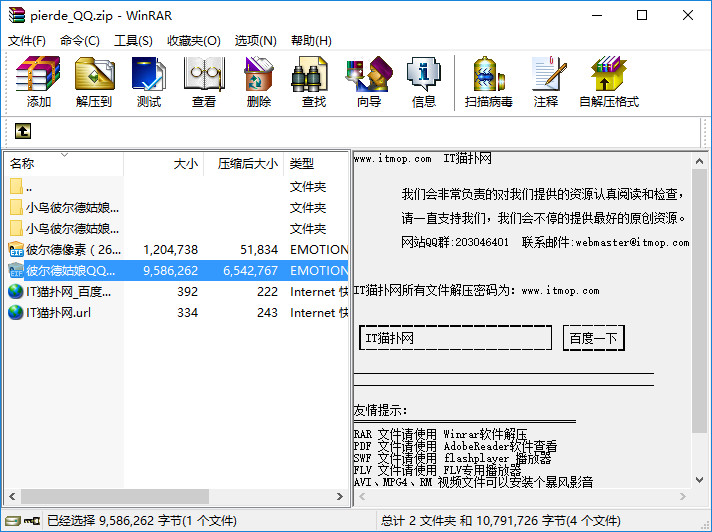Click the globe icon of IT猫扑网_百度 shortcut
This screenshot has width=712, height=532.
(x=16, y=291)
